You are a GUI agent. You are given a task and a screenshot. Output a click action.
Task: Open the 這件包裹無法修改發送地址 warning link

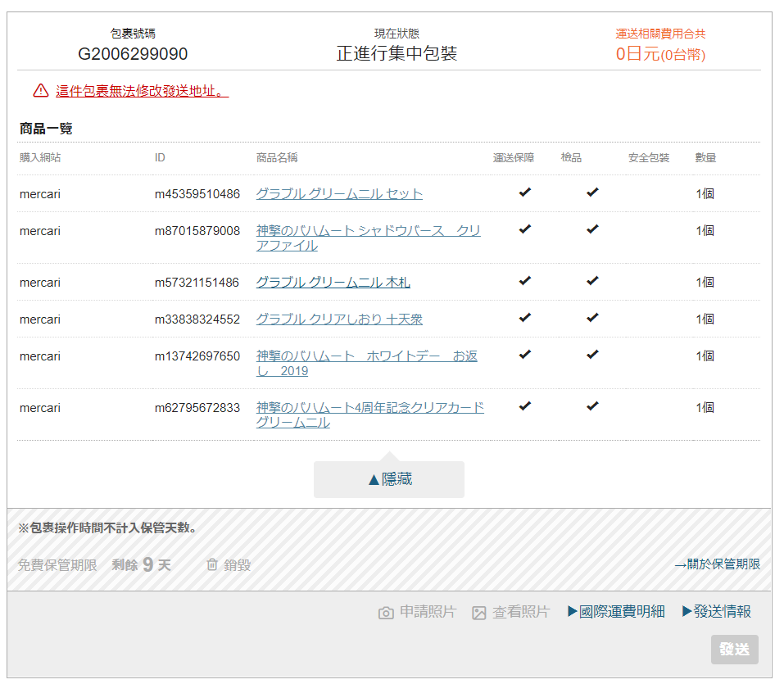click(x=142, y=91)
